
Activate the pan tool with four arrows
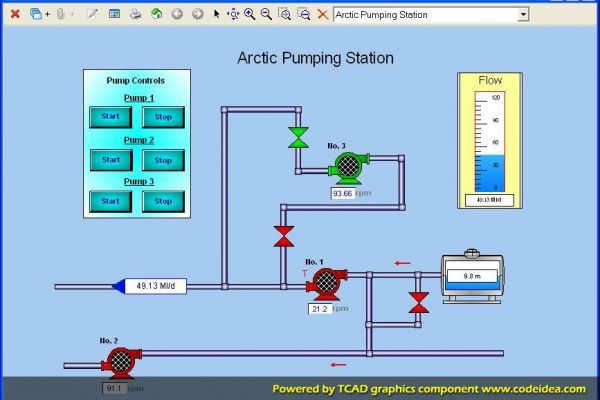pos(233,15)
